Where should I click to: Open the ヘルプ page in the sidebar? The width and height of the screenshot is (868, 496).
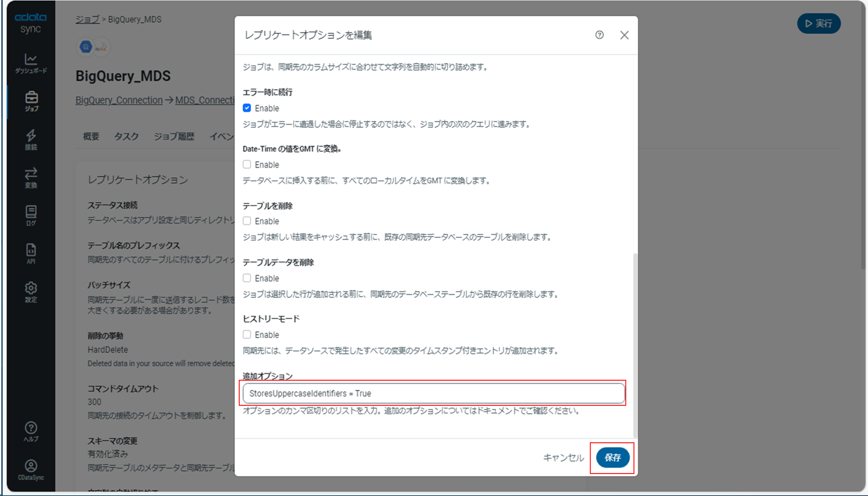click(31, 432)
